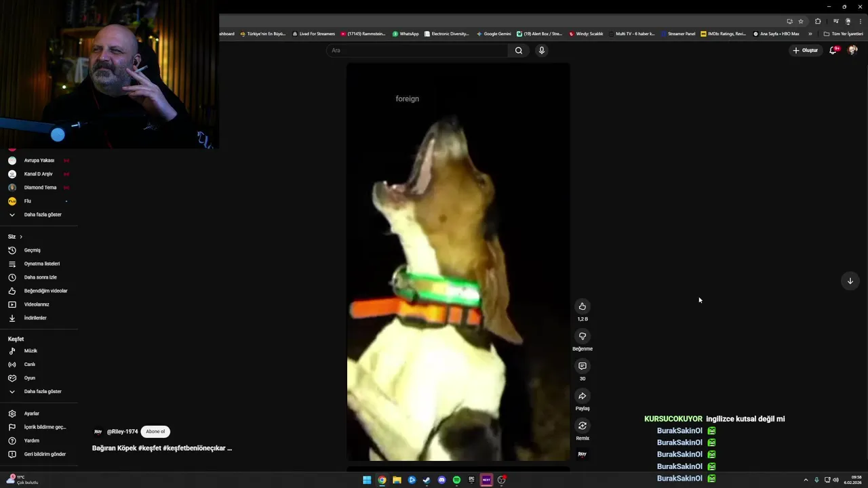This screenshot has height=488, width=868.
Task: Go to the next short with down arrow
Action: pyautogui.click(x=850, y=281)
